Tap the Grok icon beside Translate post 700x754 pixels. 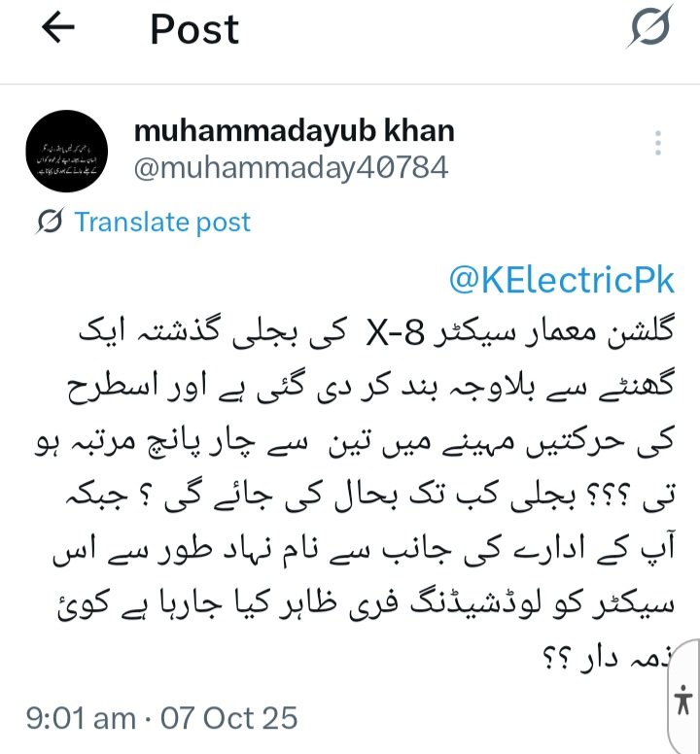coord(50,222)
